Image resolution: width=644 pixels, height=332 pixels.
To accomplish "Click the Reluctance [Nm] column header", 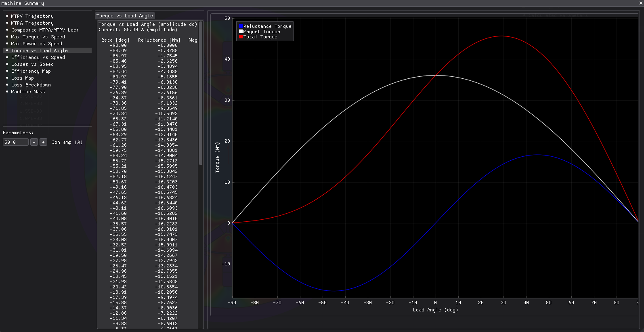I will pyautogui.click(x=159, y=40).
